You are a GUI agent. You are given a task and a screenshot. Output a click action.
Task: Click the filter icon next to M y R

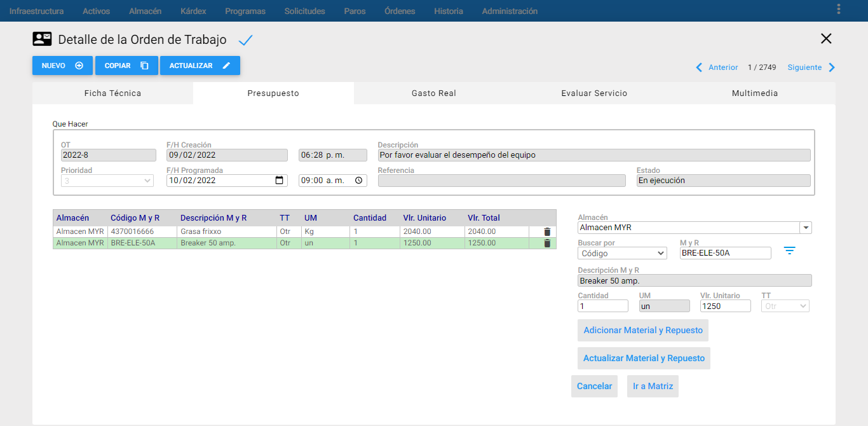[789, 251]
